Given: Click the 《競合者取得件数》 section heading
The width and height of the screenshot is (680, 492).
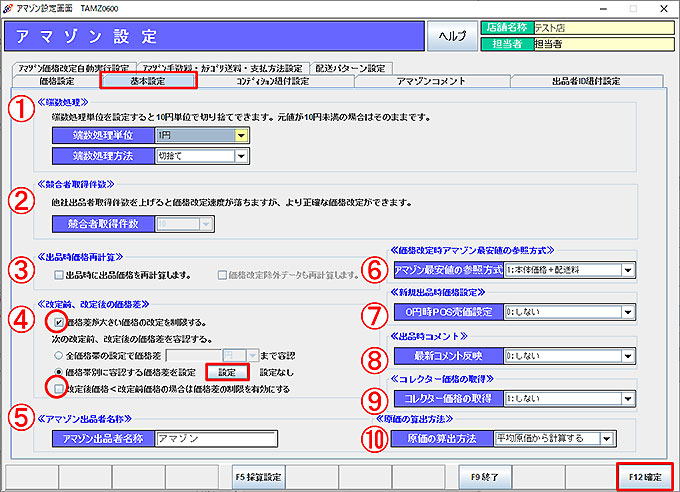Looking at the screenshot, I should pyautogui.click(x=75, y=184).
